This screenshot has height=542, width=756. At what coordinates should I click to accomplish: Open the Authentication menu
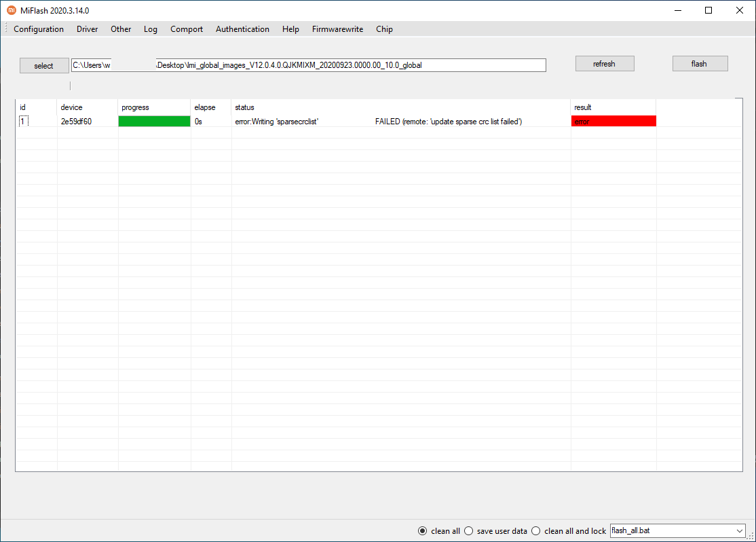point(242,29)
